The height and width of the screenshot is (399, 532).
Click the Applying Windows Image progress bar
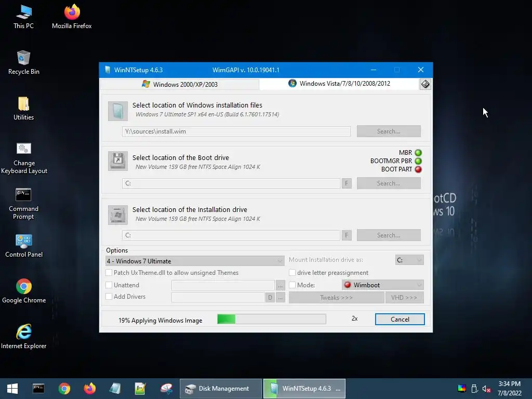pyautogui.click(x=271, y=319)
